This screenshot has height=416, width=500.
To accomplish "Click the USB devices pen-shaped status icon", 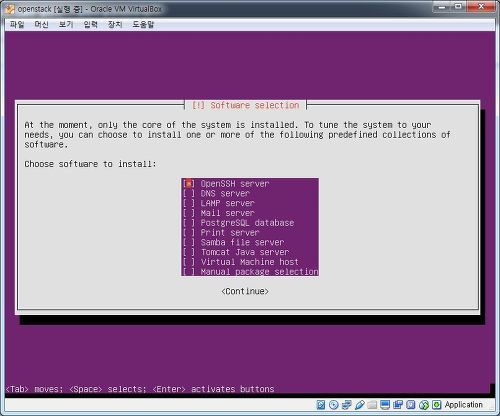I will pos(359,405).
